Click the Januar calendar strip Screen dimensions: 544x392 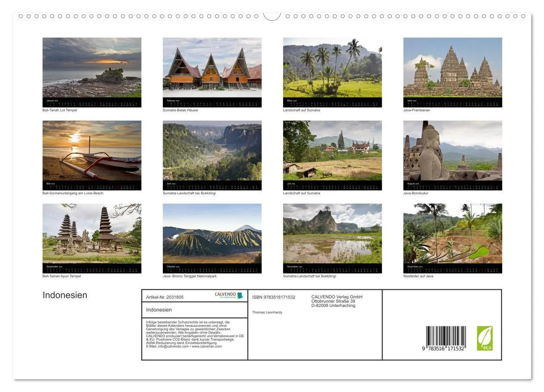click(92, 102)
